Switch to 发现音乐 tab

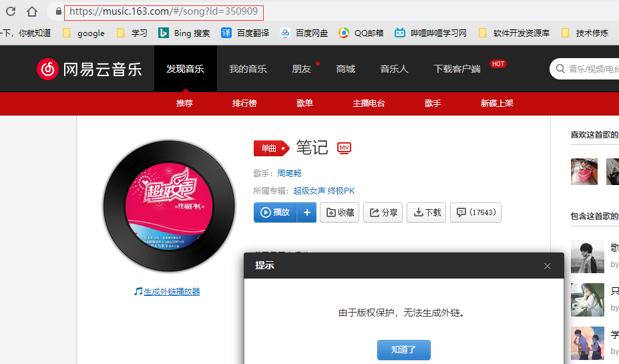pyautogui.click(x=185, y=69)
